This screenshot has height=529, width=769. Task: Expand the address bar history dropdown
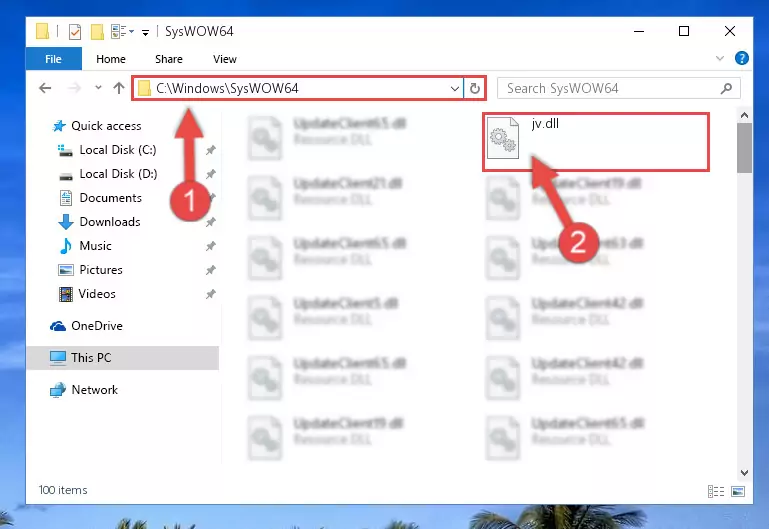click(455, 89)
